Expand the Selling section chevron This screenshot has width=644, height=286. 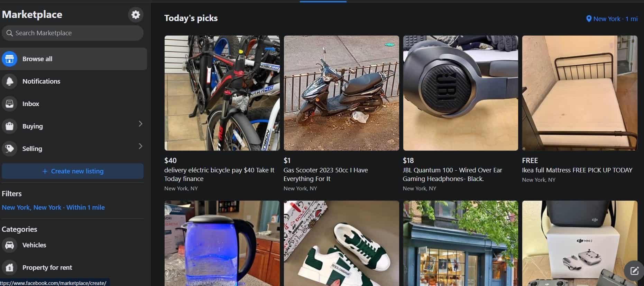[x=140, y=146]
